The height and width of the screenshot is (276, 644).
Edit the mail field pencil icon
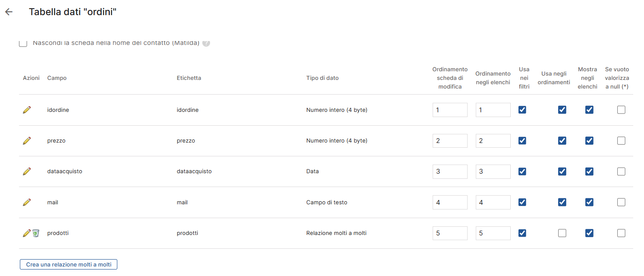coord(27,202)
